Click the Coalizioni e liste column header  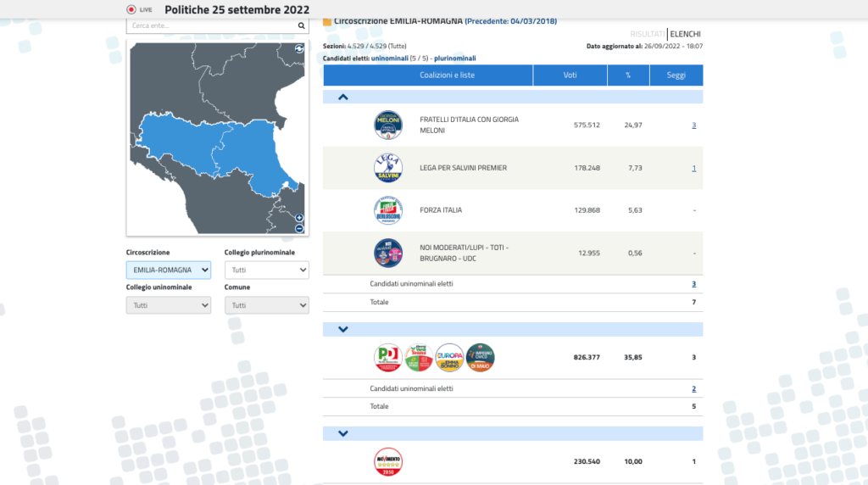[x=428, y=75]
